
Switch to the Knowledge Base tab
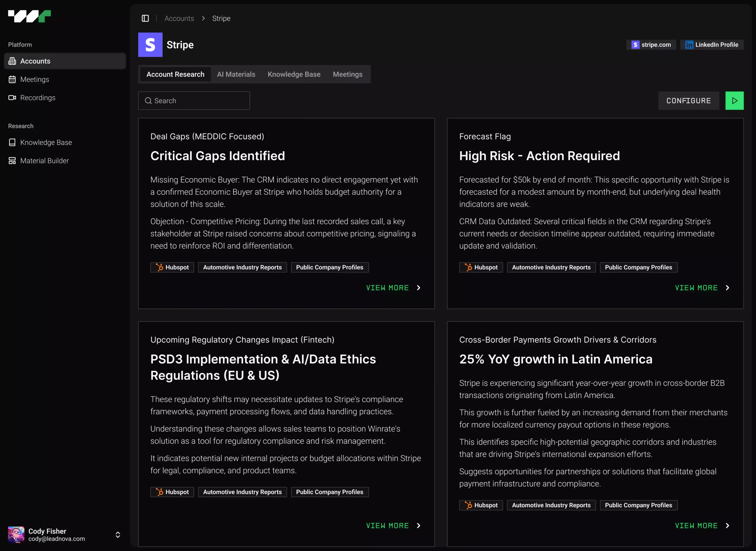[294, 74]
